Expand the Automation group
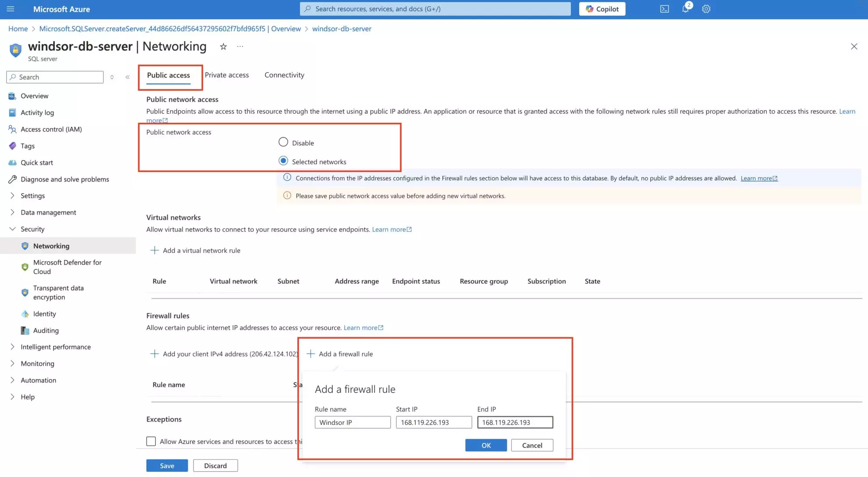Screen dimensions: 868x477 point(12,380)
